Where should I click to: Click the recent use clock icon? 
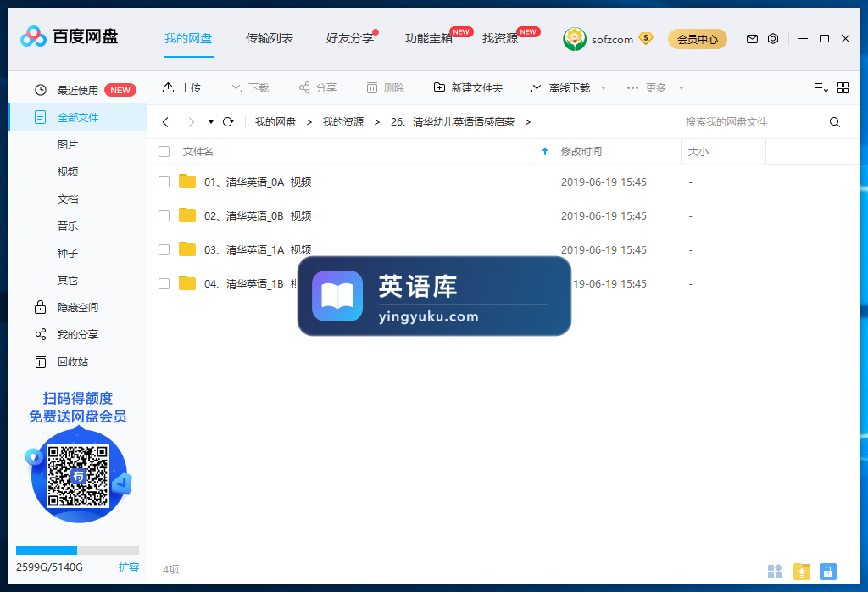coord(41,90)
